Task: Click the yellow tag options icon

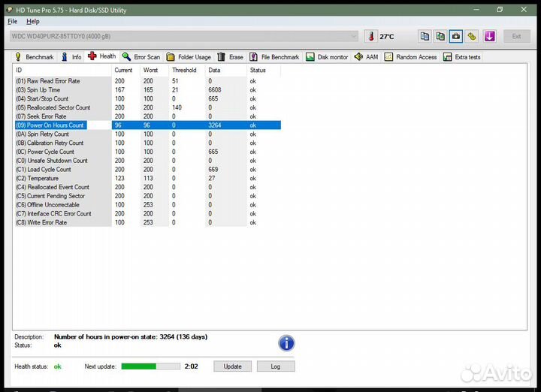Action: pyautogui.click(x=472, y=36)
